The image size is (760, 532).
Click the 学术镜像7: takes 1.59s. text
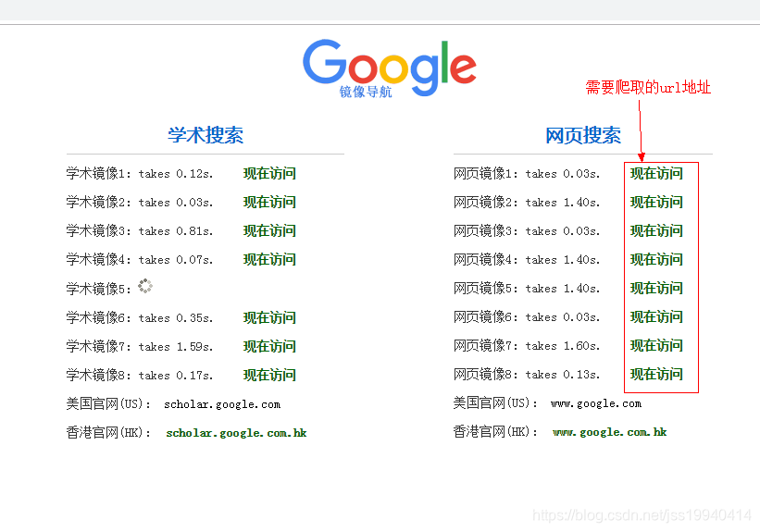(140, 346)
